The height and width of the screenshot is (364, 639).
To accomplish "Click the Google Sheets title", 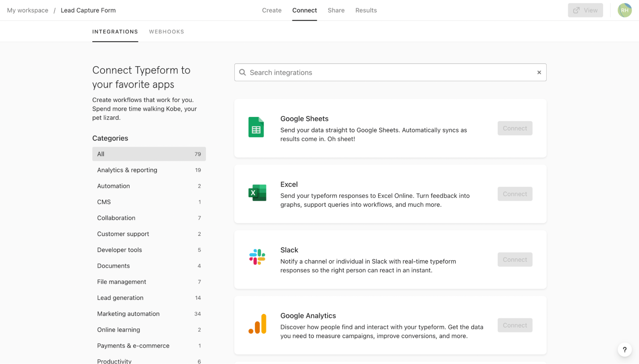I will tap(304, 119).
